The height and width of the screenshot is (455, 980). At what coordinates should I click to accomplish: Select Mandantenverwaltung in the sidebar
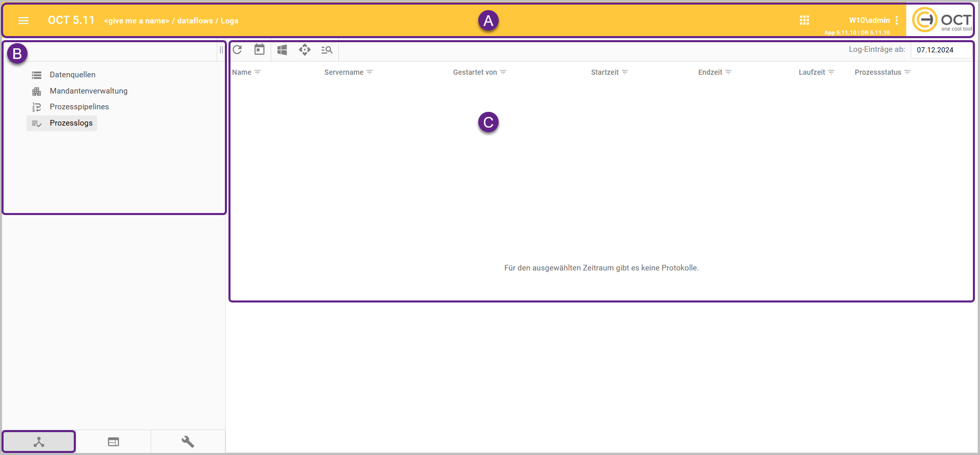[89, 91]
